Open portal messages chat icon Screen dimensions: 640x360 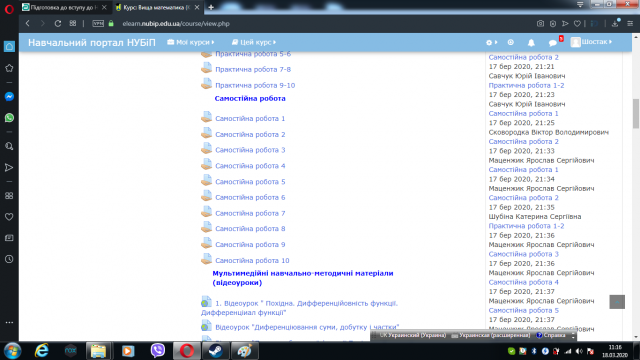[553, 42]
